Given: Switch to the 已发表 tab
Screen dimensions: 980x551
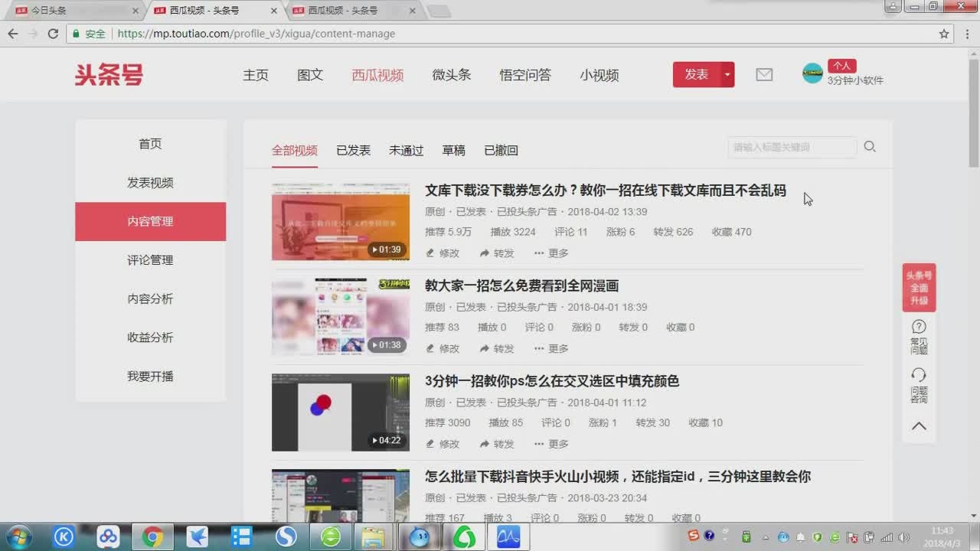Looking at the screenshot, I should pos(353,151).
